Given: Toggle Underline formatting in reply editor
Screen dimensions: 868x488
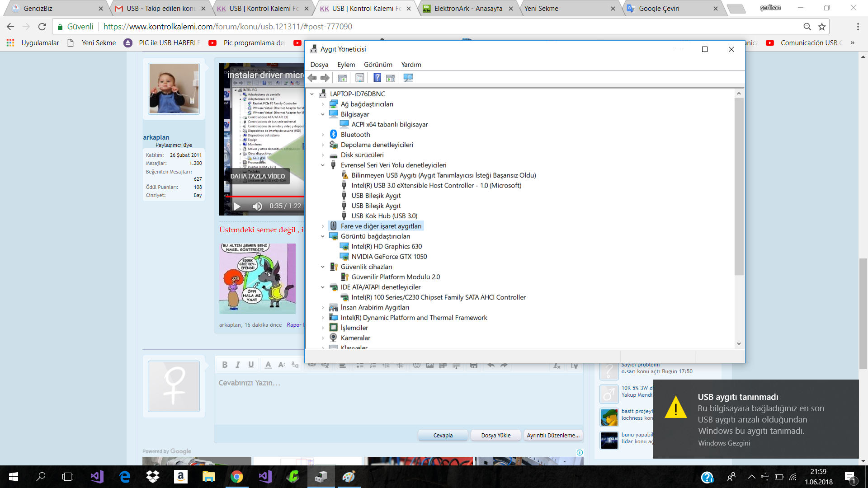Looking at the screenshot, I should pos(251,365).
